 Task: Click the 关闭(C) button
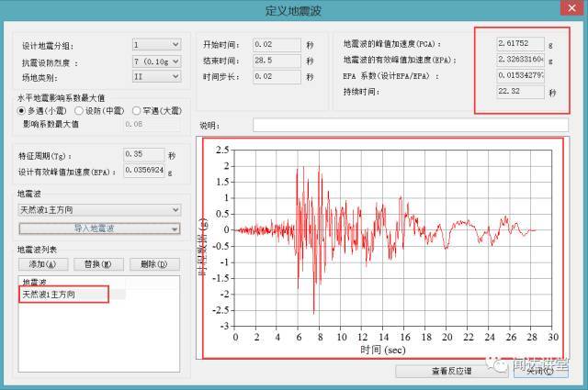click(x=541, y=371)
